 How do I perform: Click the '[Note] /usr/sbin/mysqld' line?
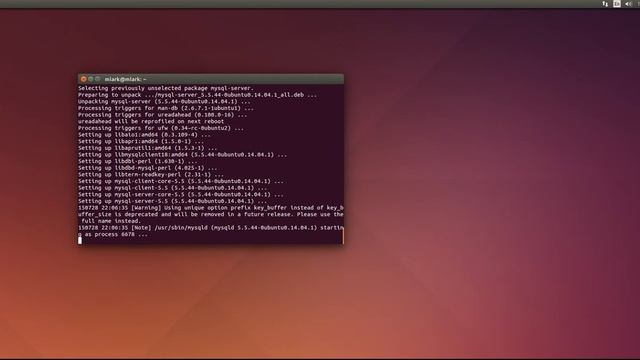point(211,228)
